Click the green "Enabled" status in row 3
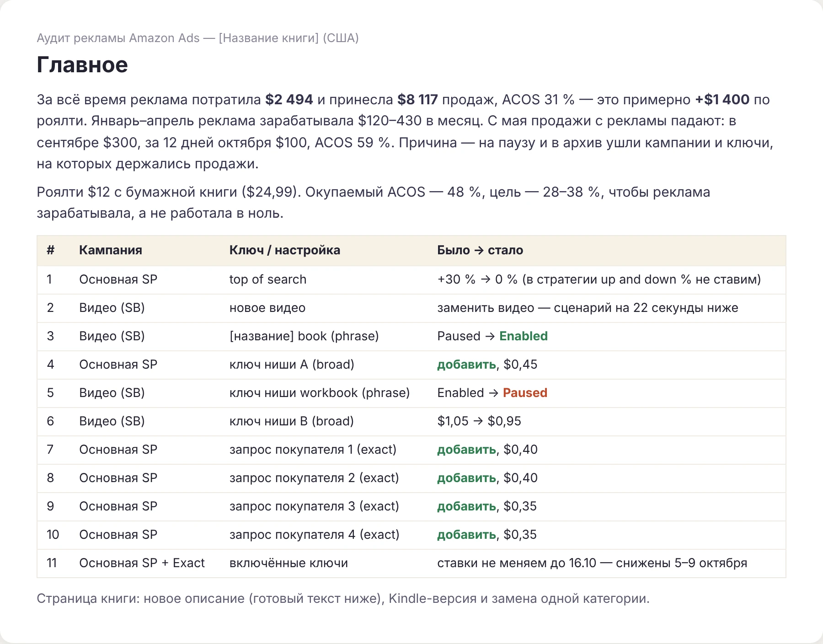 click(x=524, y=336)
